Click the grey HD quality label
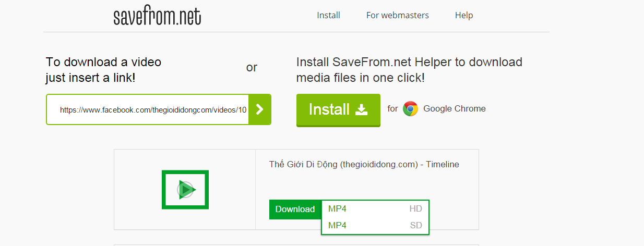This screenshot has width=644, height=246. click(415, 209)
